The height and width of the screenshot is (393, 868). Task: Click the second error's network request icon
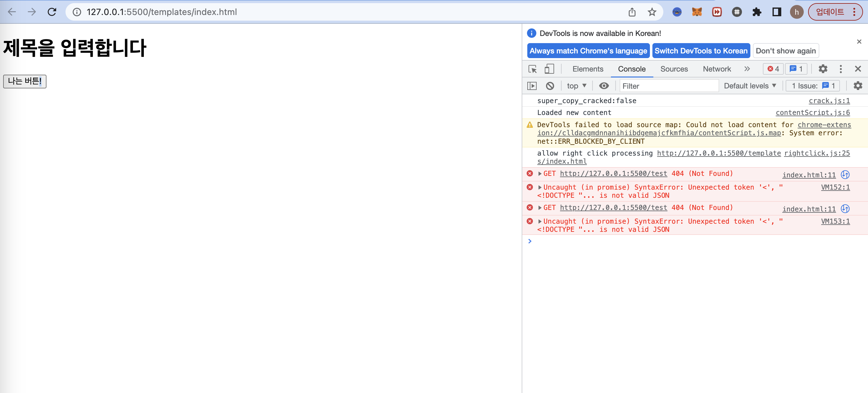click(845, 209)
